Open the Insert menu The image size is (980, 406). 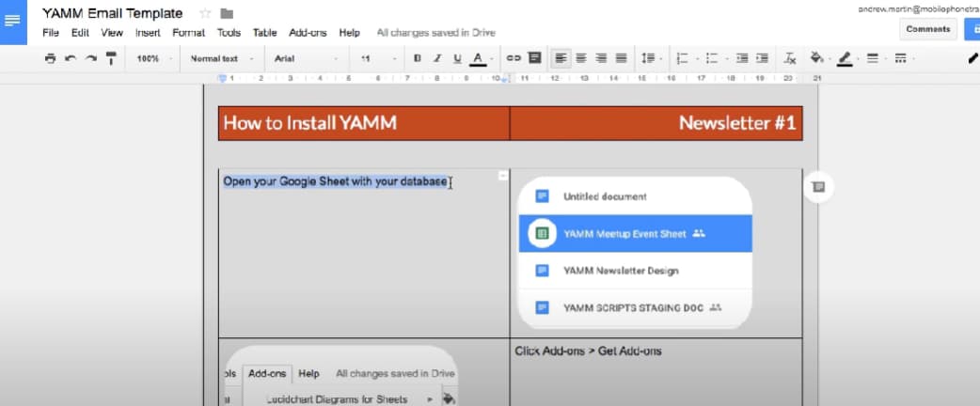(x=148, y=33)
